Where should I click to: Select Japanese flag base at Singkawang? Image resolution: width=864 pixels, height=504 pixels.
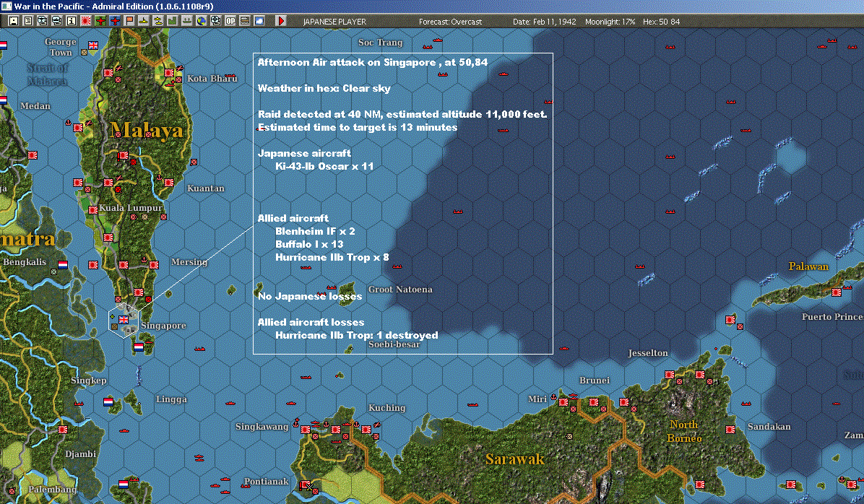[x=305, y=430]
